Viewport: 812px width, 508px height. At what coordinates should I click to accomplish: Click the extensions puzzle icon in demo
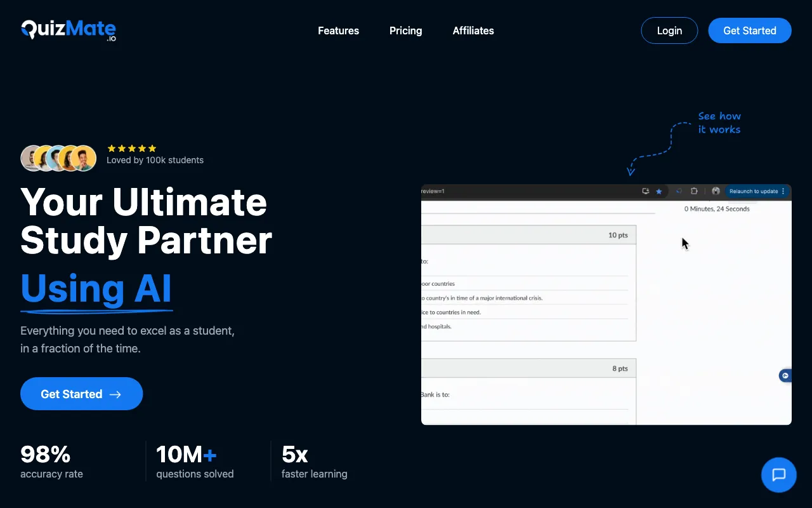point(694,191)
